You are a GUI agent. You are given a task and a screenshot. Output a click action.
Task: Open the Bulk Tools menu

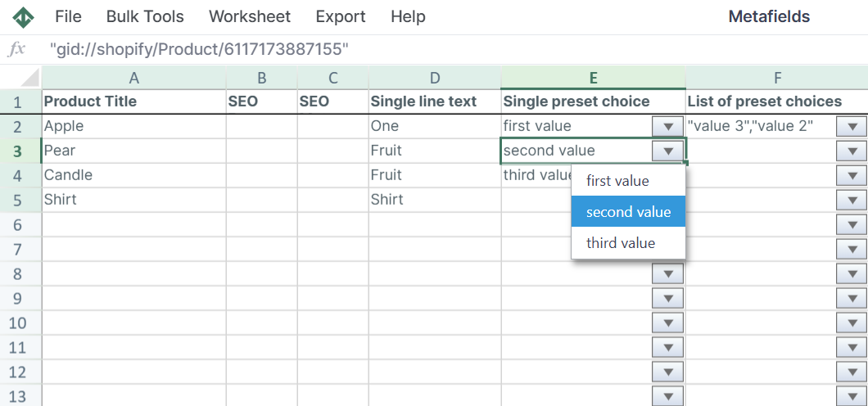pos(145,17)
